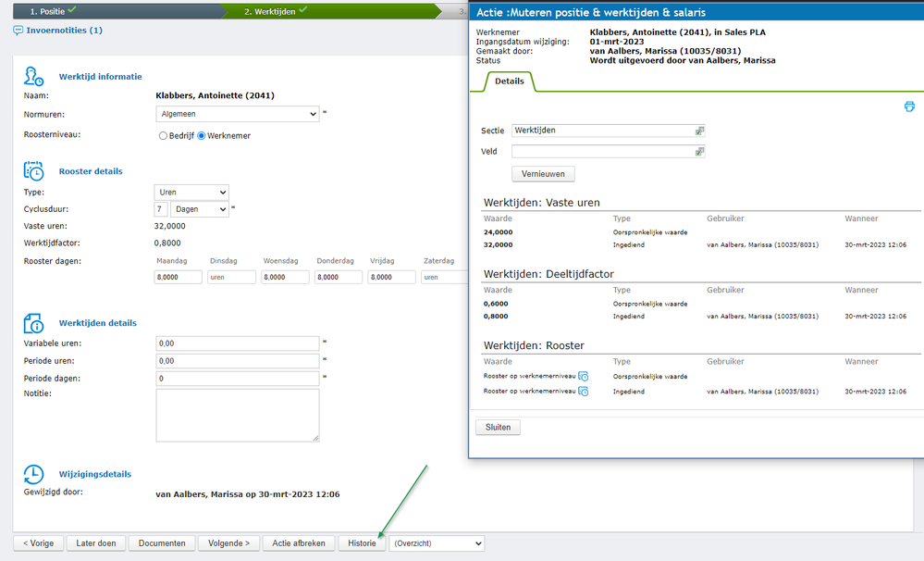View original Rooster op werknemerniveau schedule icon
Screen dimensions: 924x561
[584, 377]
